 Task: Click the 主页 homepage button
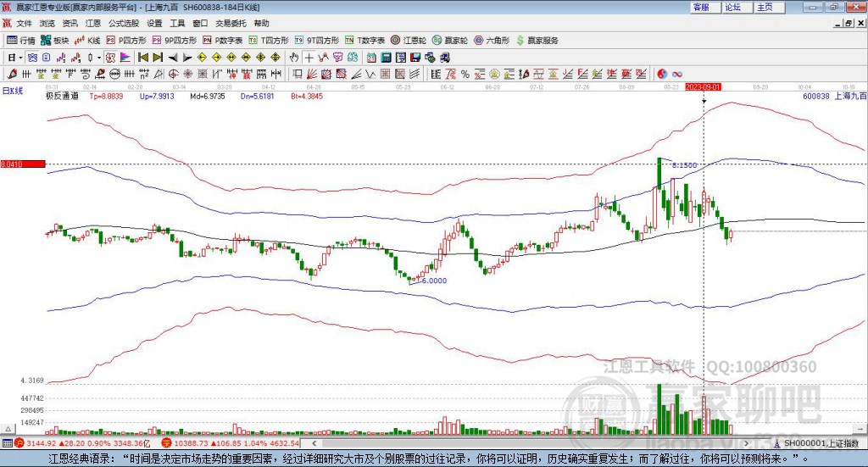770,7
